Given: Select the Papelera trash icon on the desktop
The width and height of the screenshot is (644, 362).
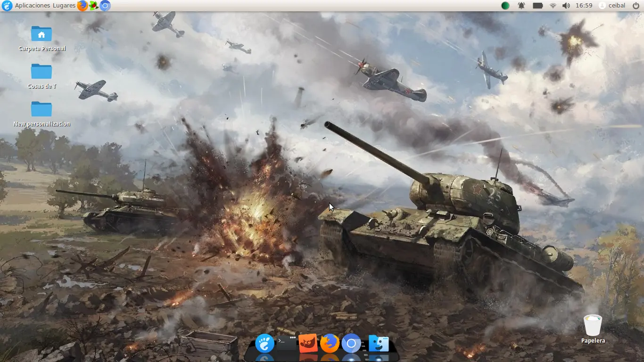Looking at the screenshot, I should (x=593, y=325).
